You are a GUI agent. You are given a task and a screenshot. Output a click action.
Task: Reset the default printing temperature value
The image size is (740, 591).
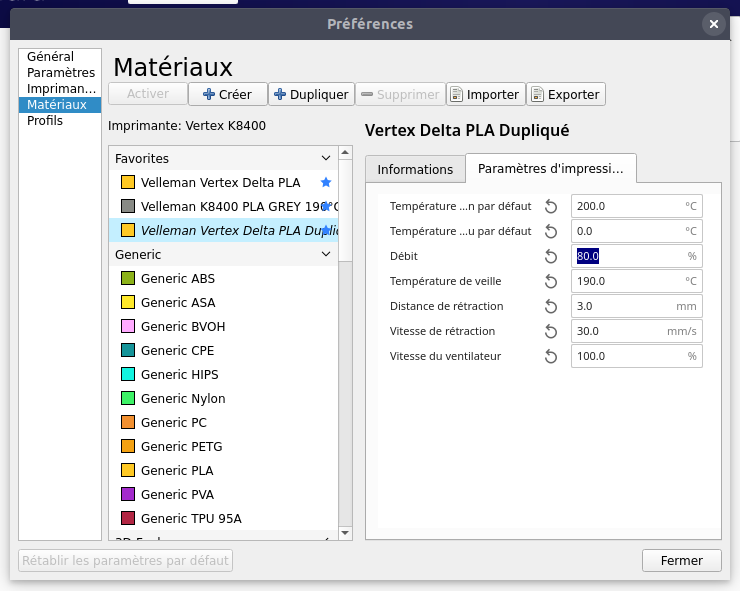pyautogui.click(x=551, y=206)
